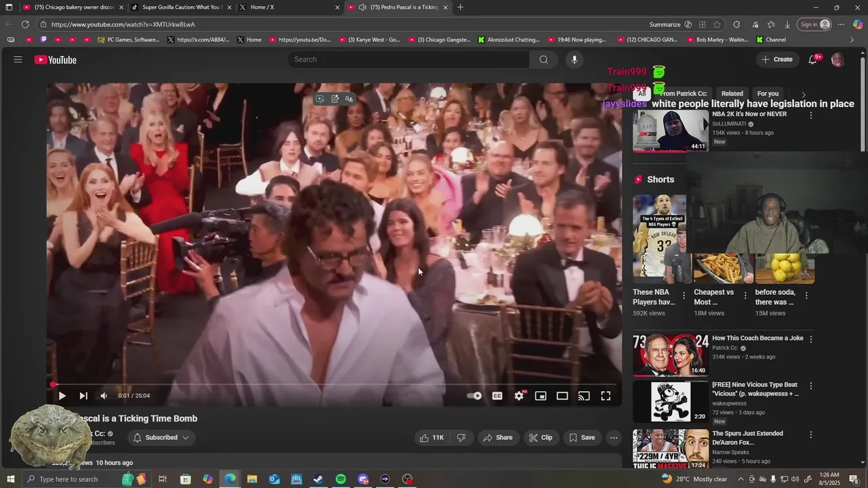This screenshot has height=488, width=868.
Task: Open How This Coach Became a Joke video
Action: tap(671, 354)
